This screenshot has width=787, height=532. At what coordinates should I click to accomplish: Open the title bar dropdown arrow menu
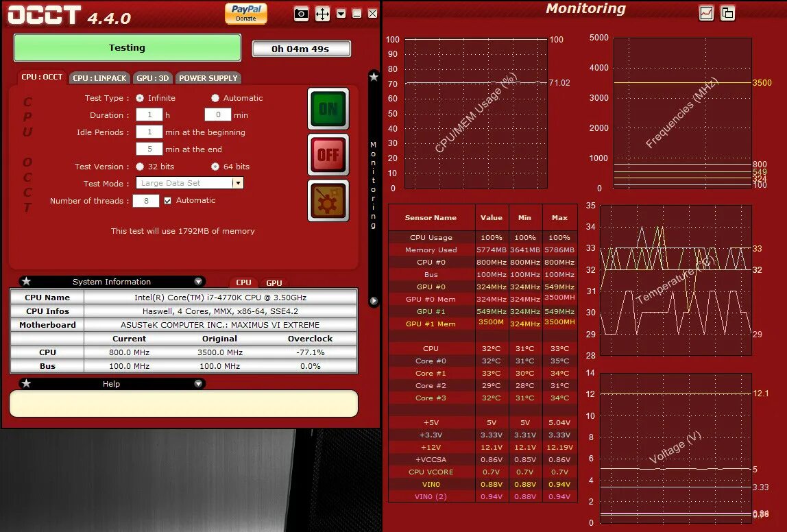(x=341, y=14)
